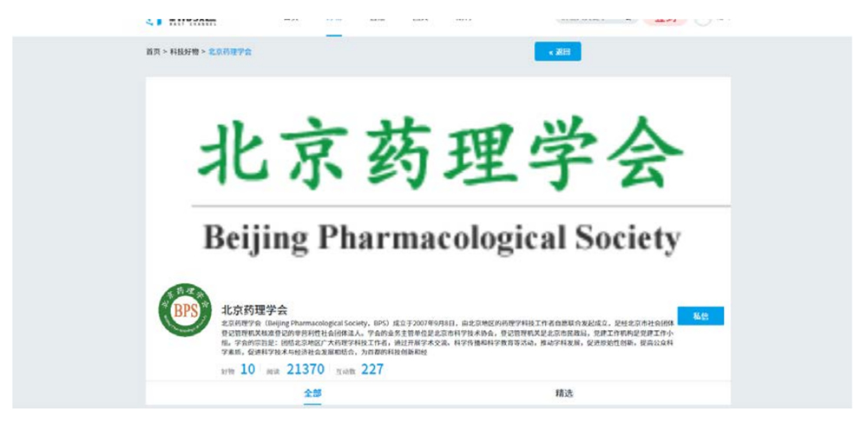Focus the search box in the header
This screenshot has height=423, width=868.
point(597,20)
